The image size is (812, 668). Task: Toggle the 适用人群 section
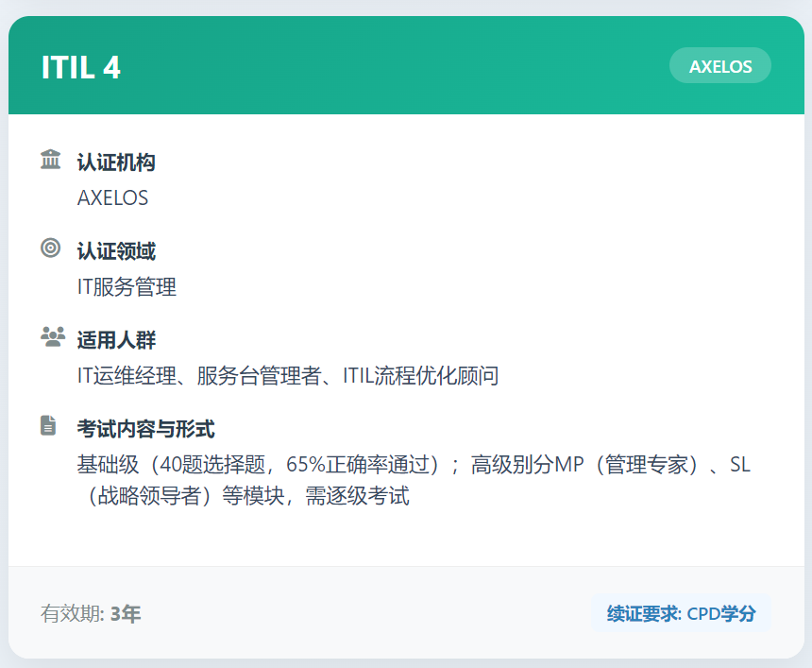pos(117,339)
